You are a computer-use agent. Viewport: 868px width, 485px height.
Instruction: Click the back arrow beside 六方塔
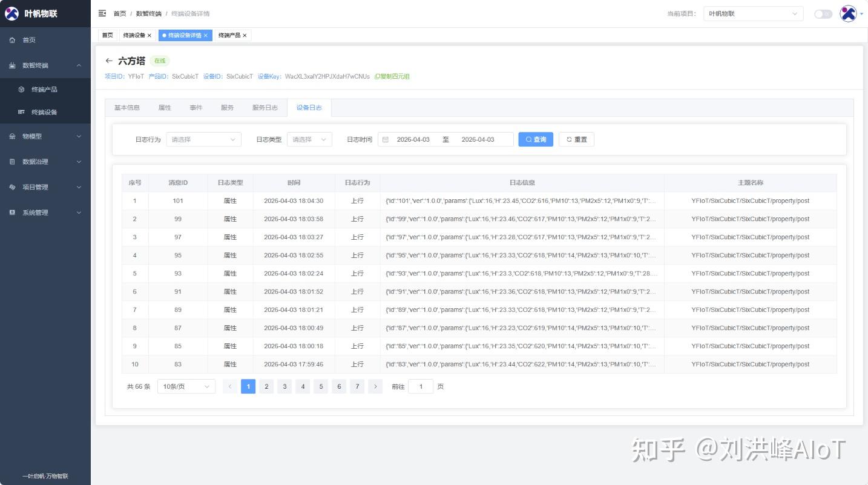pyautogui.click(x=109, y=61)
